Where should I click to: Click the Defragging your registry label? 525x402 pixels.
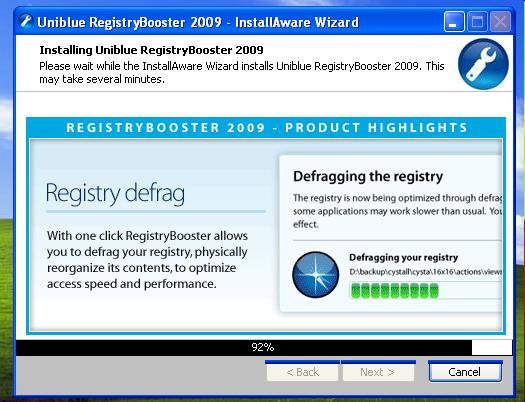click(x=403, y=257)
